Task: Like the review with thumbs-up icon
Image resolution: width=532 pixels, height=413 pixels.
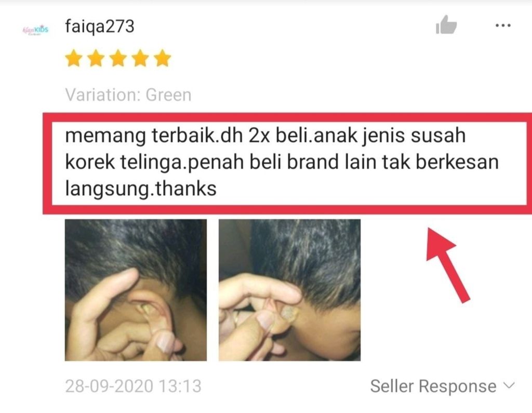Action: (x=446, y=25)
